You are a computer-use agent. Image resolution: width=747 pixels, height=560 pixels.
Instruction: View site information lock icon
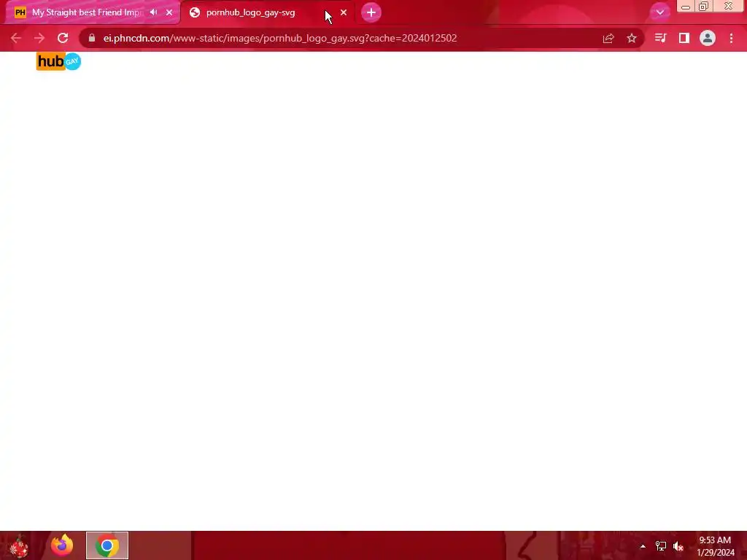coord(92,38)
